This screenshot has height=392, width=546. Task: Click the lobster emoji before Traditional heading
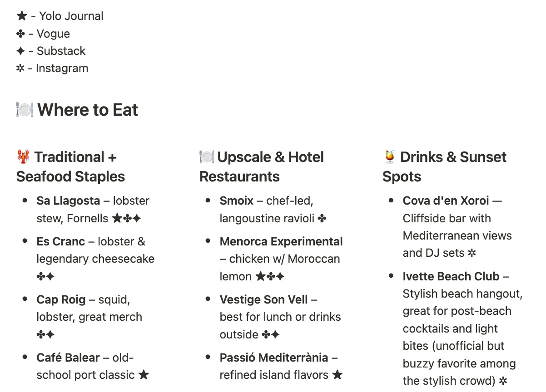pyautogui.click(x=23, y=157)
